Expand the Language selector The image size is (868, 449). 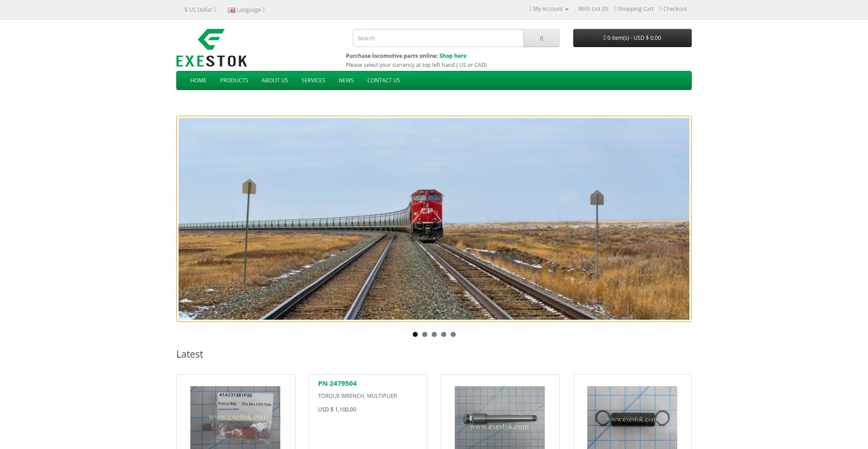(246, 9)
